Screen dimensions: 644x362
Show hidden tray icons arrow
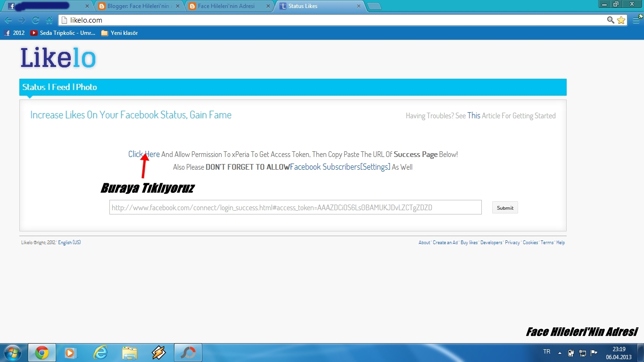click(560, 353)
